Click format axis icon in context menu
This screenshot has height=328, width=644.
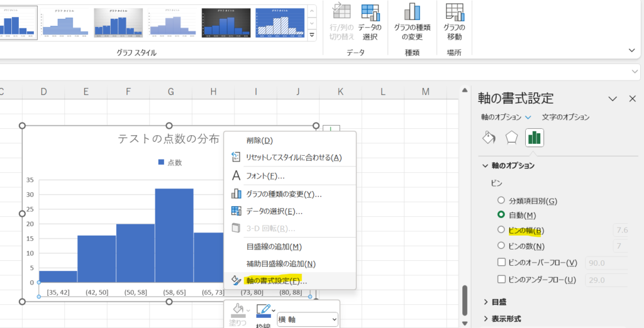coord(236,280)
